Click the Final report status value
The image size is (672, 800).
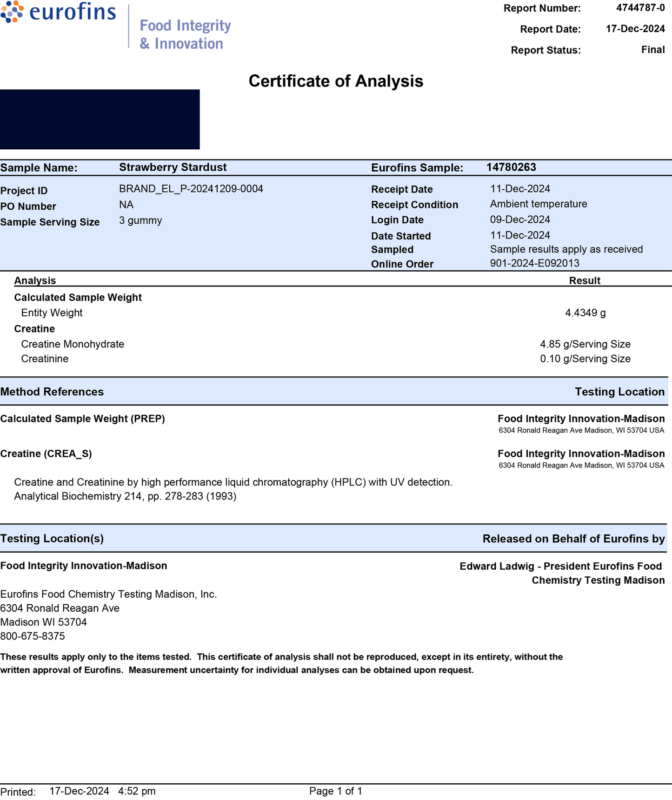click(652, 50)
